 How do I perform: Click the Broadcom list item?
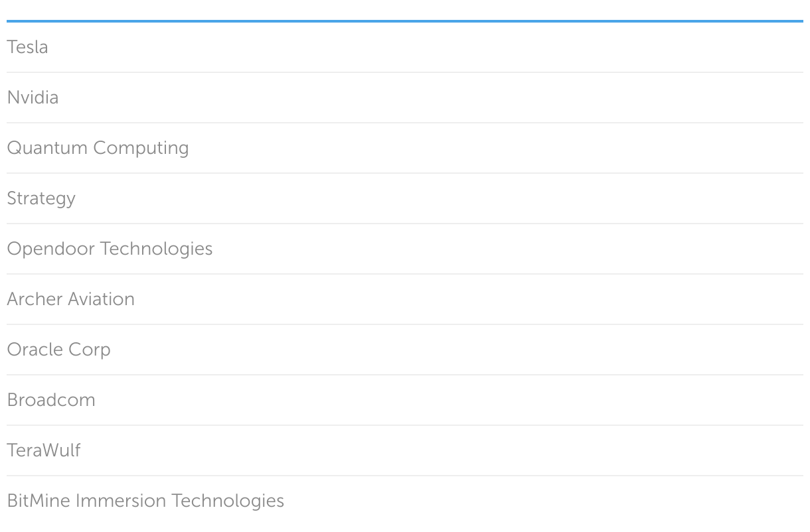tap(51, 400)
